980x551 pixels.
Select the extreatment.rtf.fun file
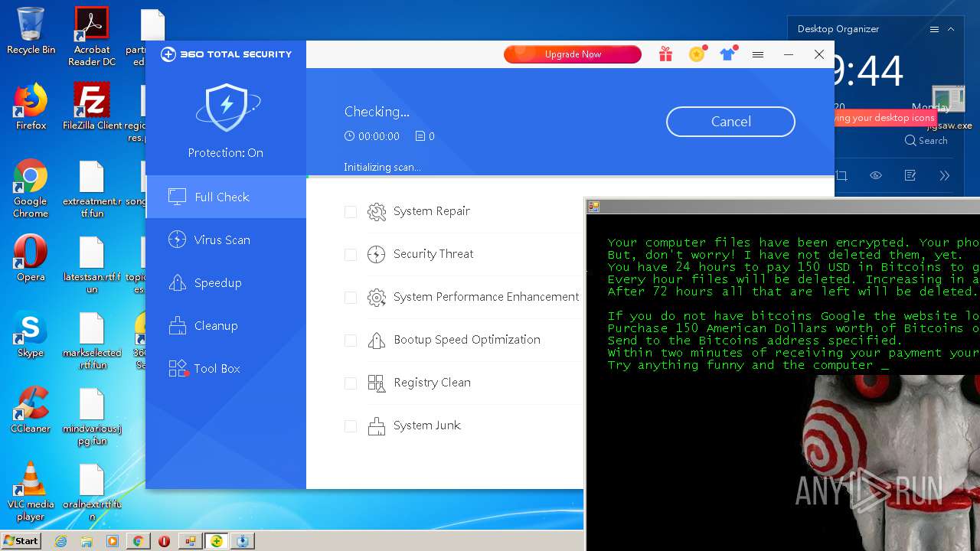(92, 188)
